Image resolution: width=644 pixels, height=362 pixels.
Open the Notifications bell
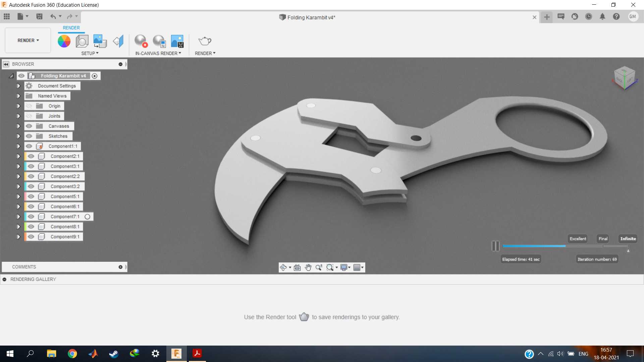coord(602,16)
